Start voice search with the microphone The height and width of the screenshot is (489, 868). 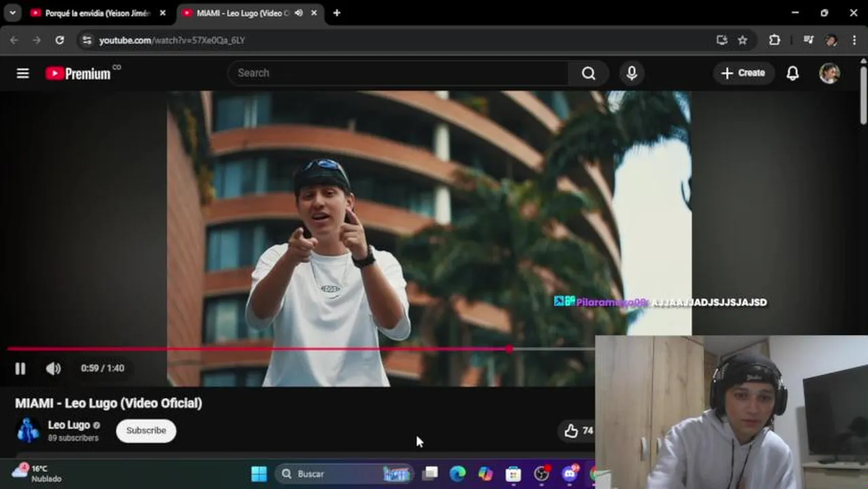(x=632, y=73)
